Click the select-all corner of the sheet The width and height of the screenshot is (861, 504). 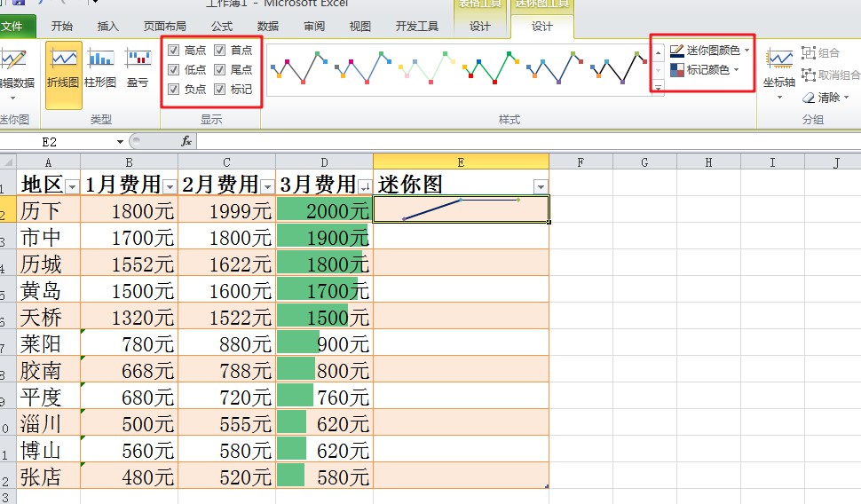pos(8,161)
